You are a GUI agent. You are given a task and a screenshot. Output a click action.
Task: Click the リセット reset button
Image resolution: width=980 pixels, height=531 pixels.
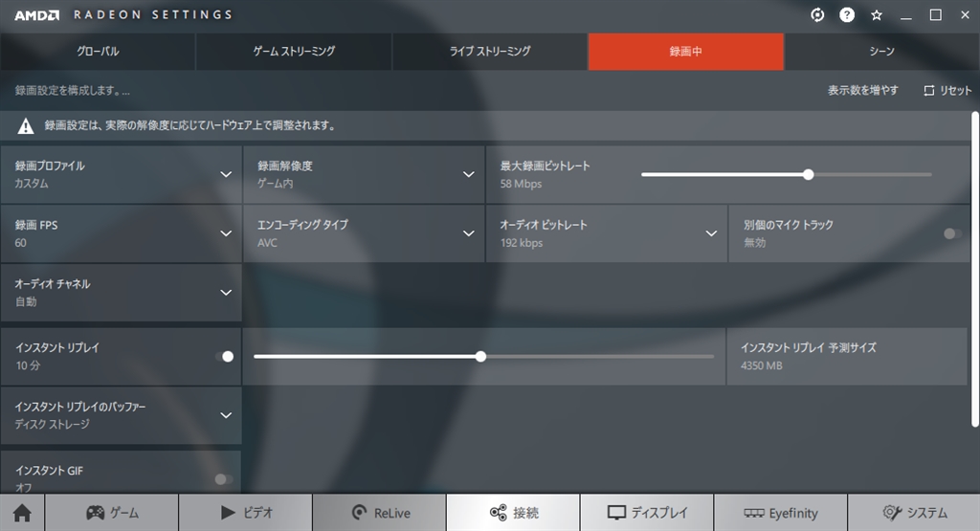(947, 91)
